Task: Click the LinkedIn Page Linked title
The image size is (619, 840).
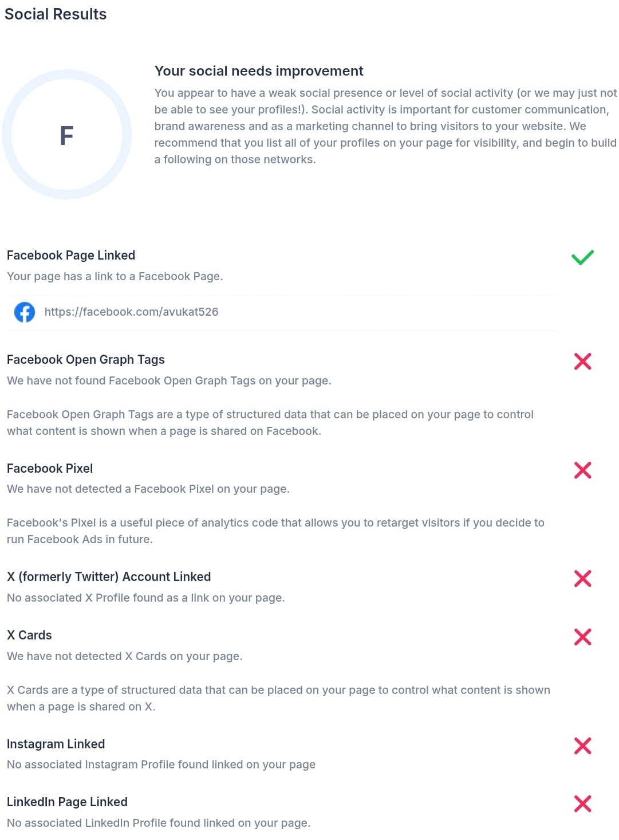Action: [67, 802]
